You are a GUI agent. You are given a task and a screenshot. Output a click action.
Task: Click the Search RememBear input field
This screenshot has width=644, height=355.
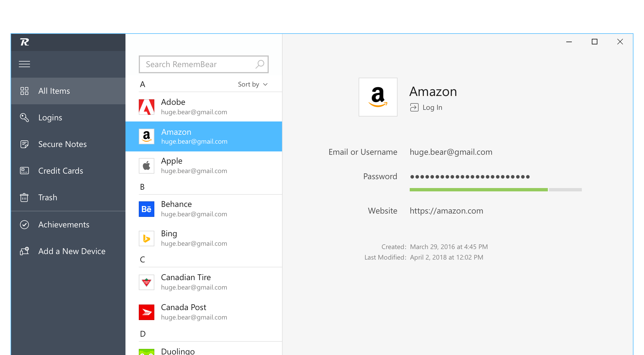pos(204,64)
